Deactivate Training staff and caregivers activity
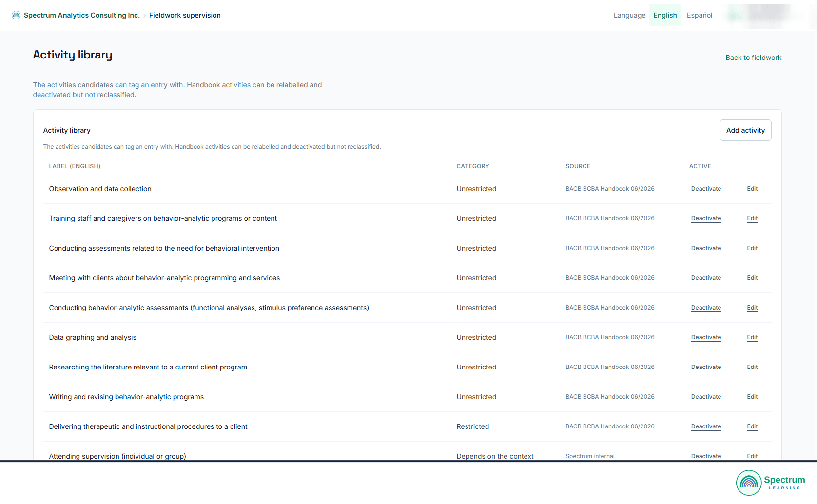The height and width of the screenshot is (504, 817). tap(706, 218)
